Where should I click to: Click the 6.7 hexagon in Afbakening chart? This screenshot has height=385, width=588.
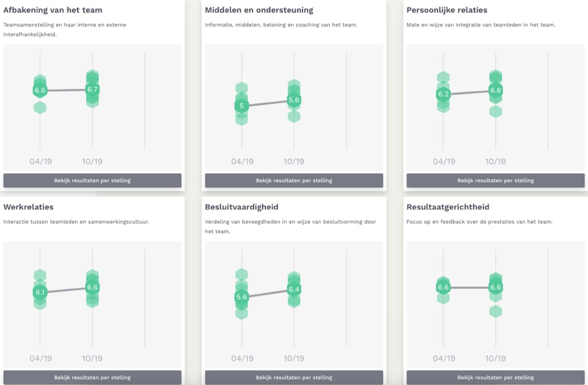[x=92, y=89]
